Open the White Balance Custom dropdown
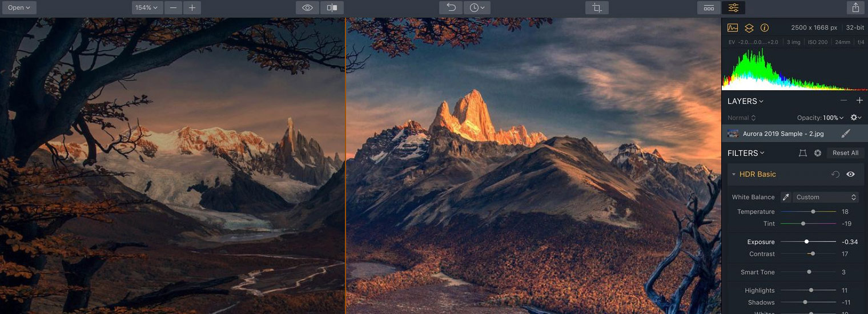 click(x=825, y=197)
